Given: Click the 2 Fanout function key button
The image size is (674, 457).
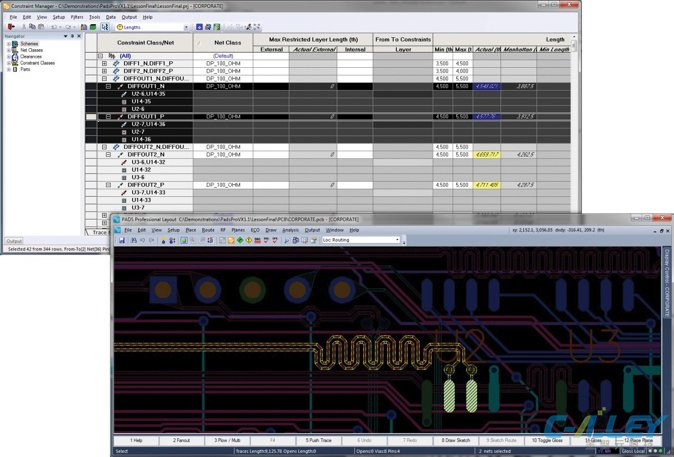Looking at the screenshot, I should point(181,440).
